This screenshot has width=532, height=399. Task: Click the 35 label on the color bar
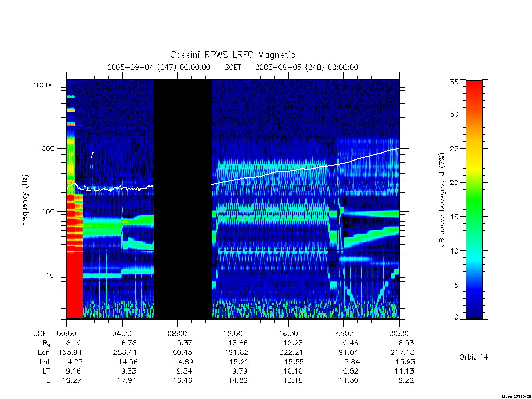[454, 82]
